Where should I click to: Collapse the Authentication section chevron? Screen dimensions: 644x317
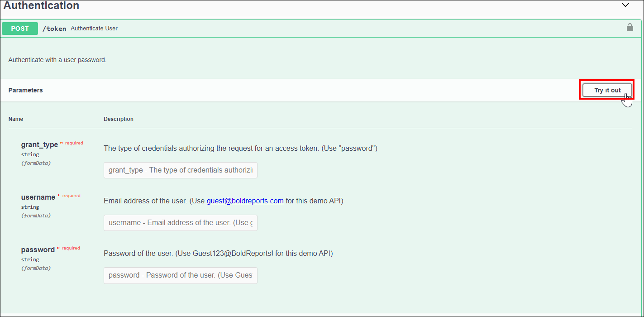(625, 5)
